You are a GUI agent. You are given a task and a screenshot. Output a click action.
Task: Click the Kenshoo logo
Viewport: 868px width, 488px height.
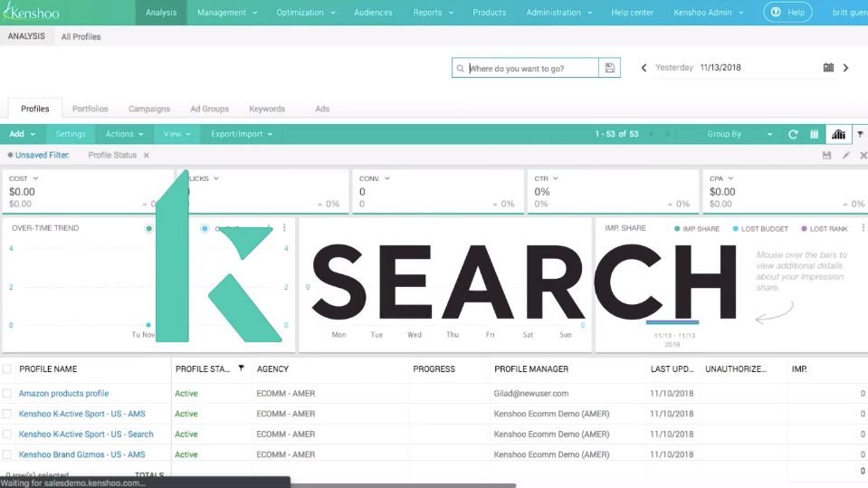pos(31,12)
